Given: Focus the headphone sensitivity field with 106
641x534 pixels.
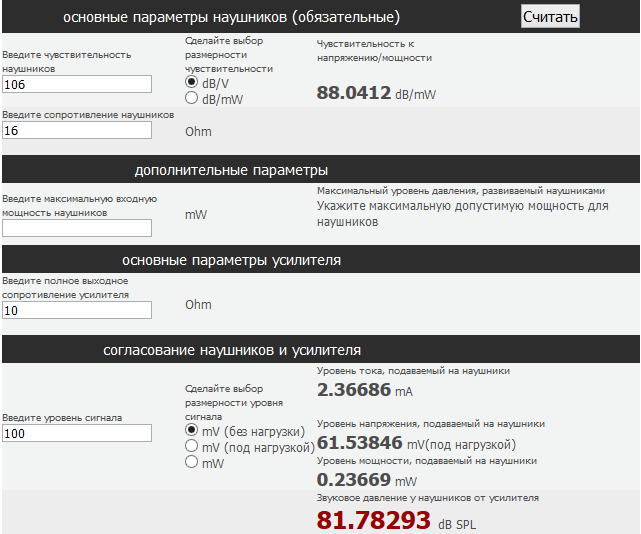Looking at the screenshot, I should click(77, 84).
